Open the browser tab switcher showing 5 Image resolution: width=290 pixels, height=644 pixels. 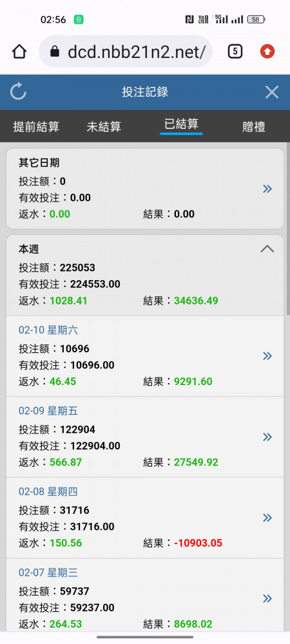coord(235,52)
